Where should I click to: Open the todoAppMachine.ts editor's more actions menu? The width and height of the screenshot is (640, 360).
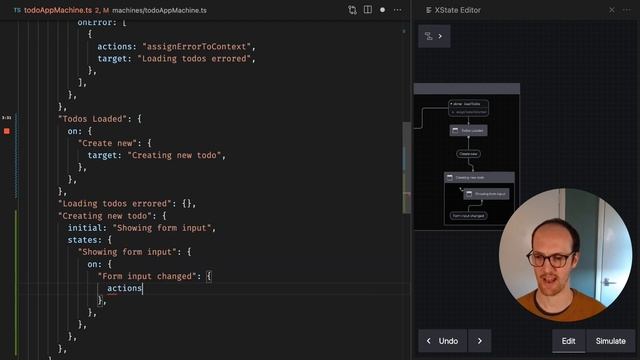[x=398, y=10]
